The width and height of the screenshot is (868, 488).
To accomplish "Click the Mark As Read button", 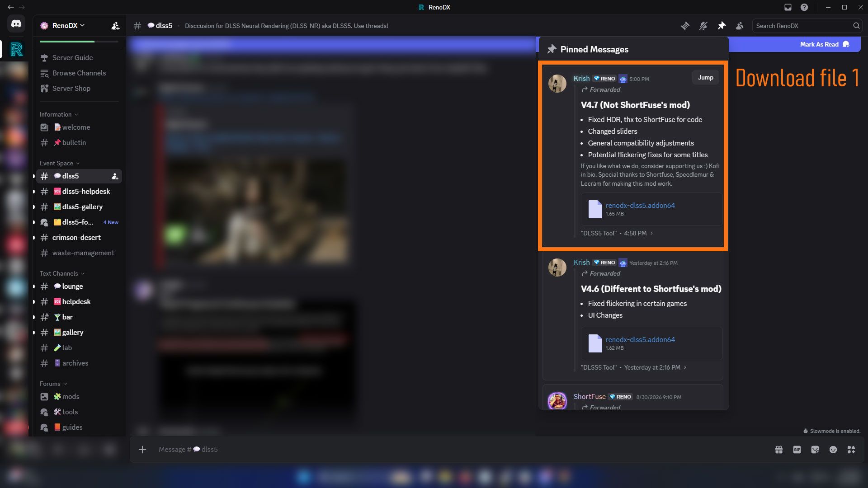I will click(x=825, y=44).
